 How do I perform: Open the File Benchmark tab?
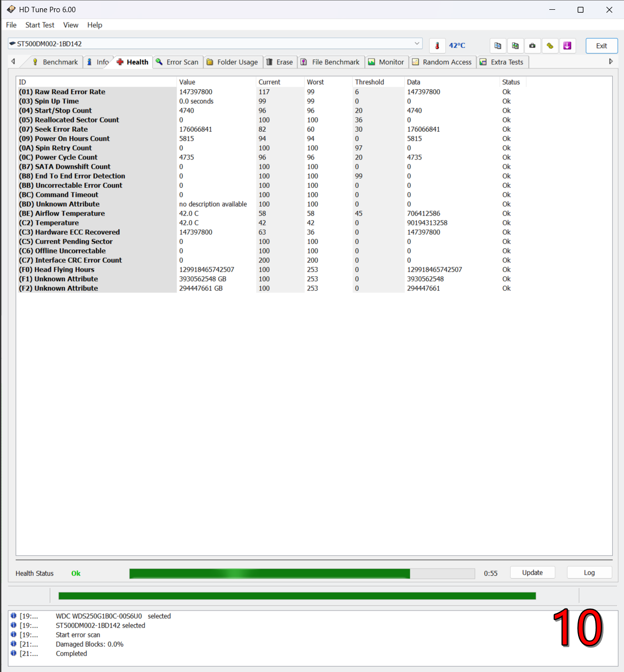[x=331, y=62]
